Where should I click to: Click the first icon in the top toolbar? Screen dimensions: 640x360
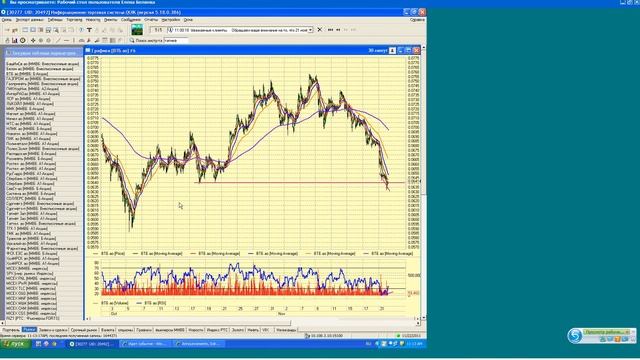click(7, 30)
